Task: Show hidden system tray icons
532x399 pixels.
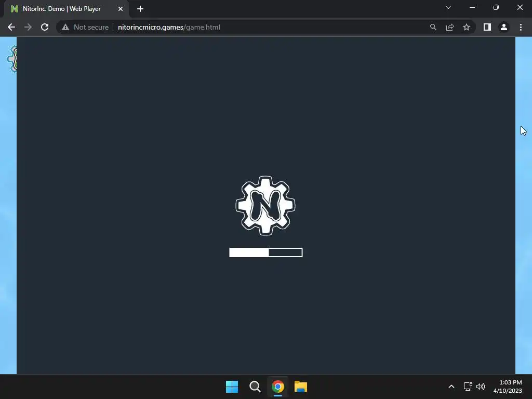Action: [451, 387]
